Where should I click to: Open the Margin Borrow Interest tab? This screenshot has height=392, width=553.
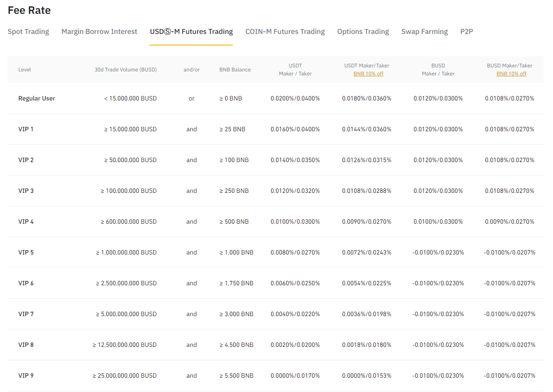(x=99, y=31)
